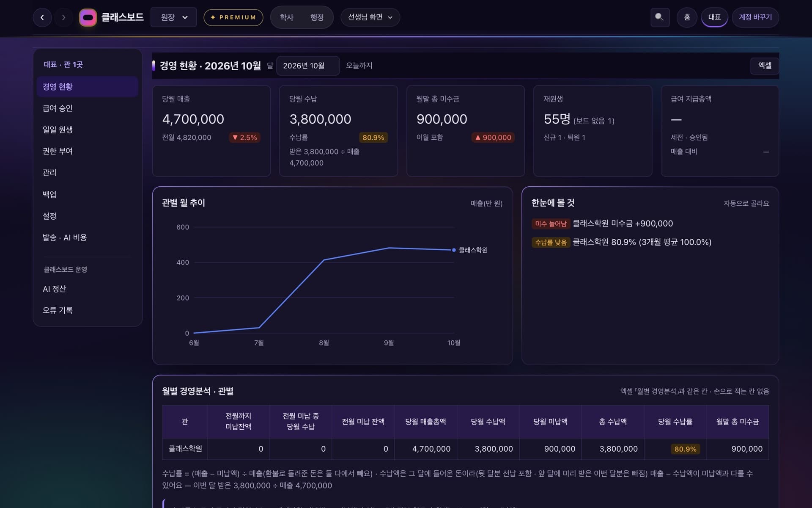Click the 55명 enrolled students value
The image size is (812, 508).
[x=557, y=119]
